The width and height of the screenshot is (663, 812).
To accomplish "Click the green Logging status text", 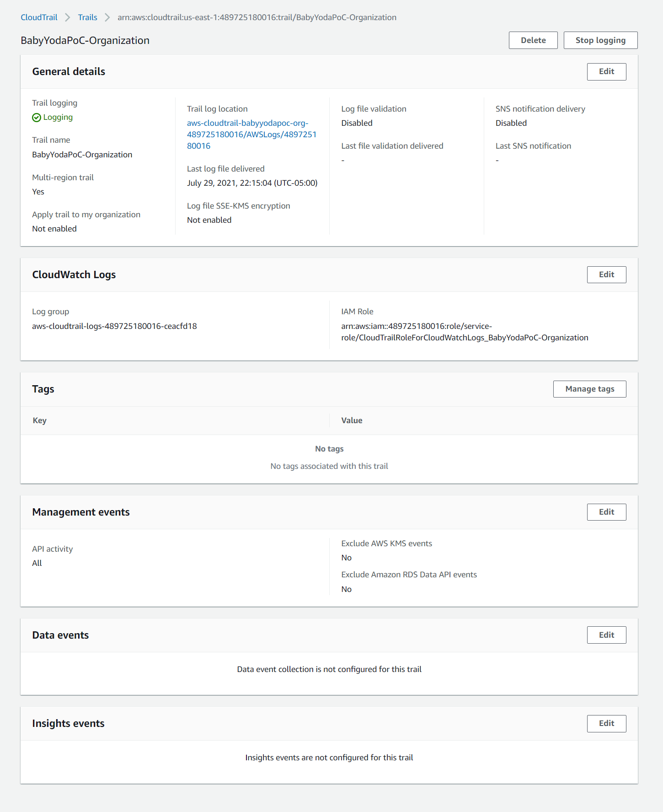I will click(58, 117).
